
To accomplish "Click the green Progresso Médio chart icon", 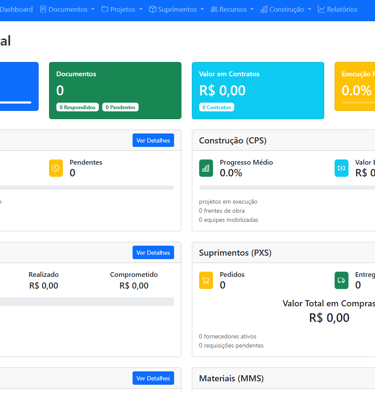I will click(206, 168).
